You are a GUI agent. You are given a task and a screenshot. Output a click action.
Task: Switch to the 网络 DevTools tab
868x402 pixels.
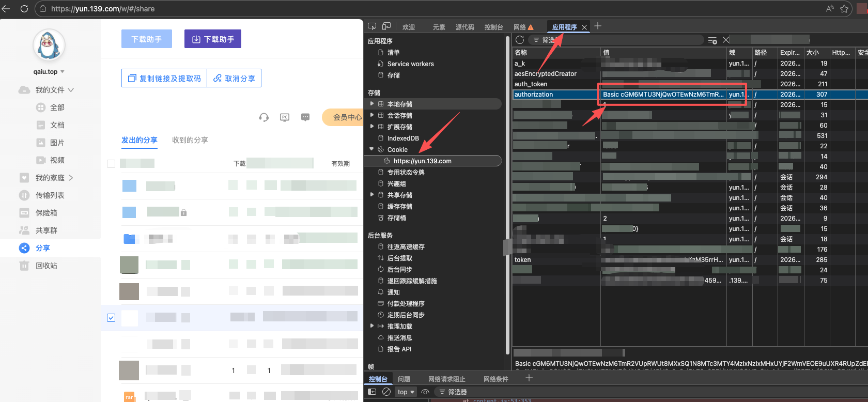pos(520,27)
